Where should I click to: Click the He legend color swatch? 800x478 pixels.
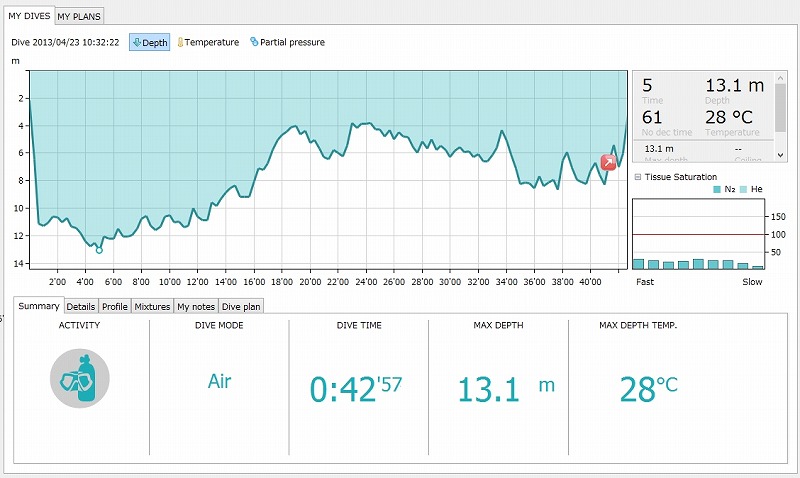(x=742, y=189)
